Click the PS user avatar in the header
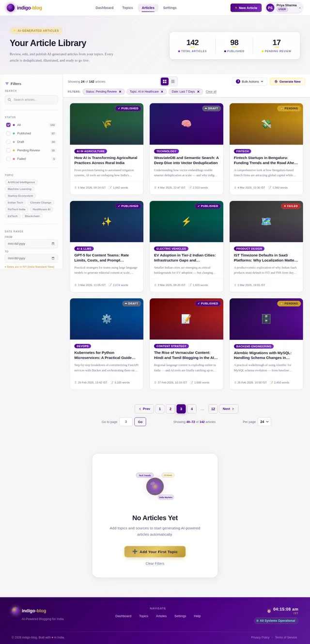Screen dimensions: 310x644 270,8
